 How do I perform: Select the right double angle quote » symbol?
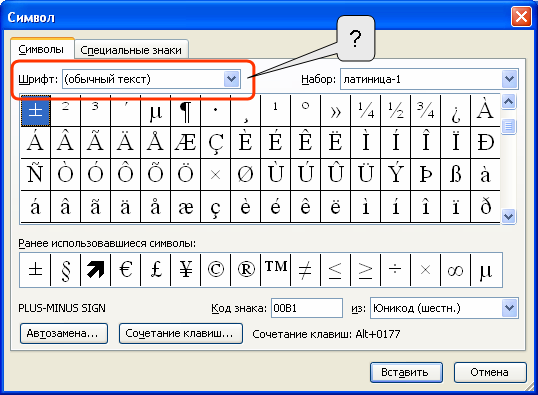click(x=336, y=111)
